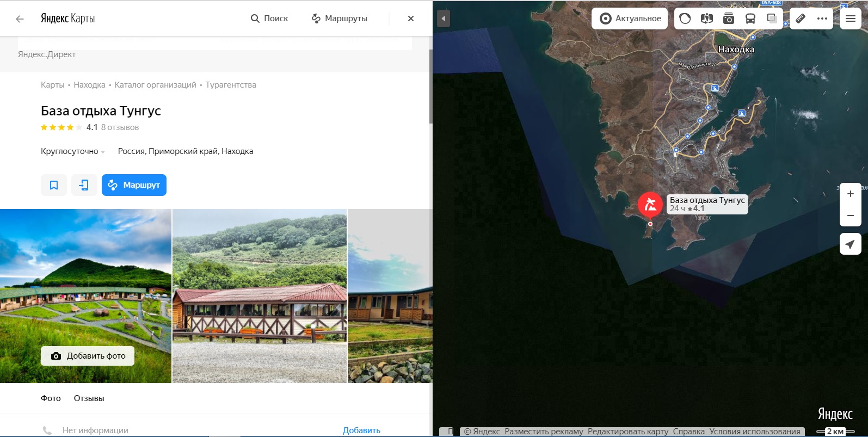868x437 pixels.
Task: Click the Яндекс.Директ ad label
Action: (x=47, y=54)
